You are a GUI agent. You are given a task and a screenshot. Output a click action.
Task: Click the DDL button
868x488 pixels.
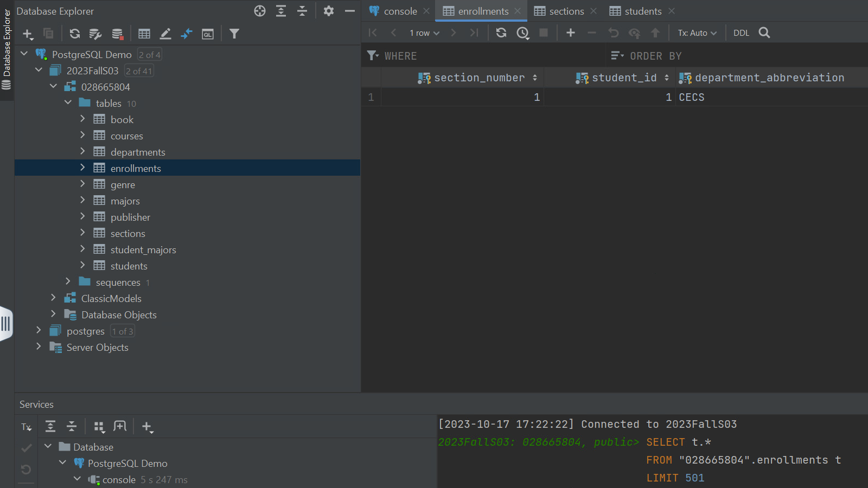click(741, 33)
